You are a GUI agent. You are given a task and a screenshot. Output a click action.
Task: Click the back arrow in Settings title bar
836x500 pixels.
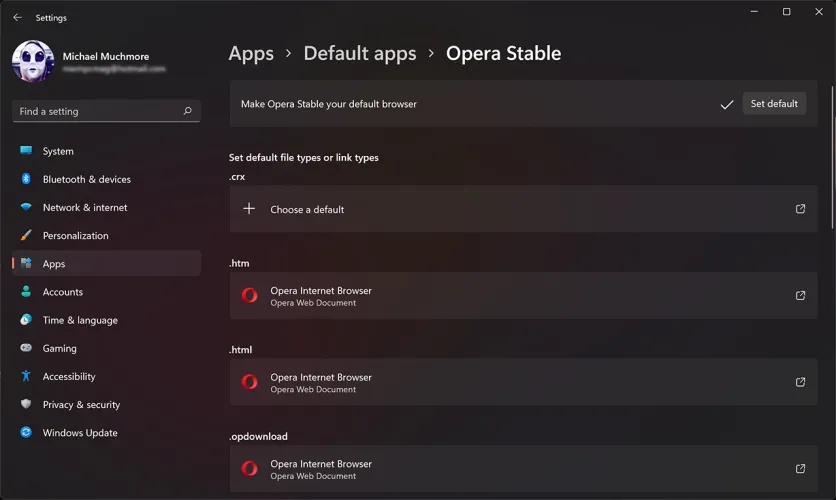17,17
